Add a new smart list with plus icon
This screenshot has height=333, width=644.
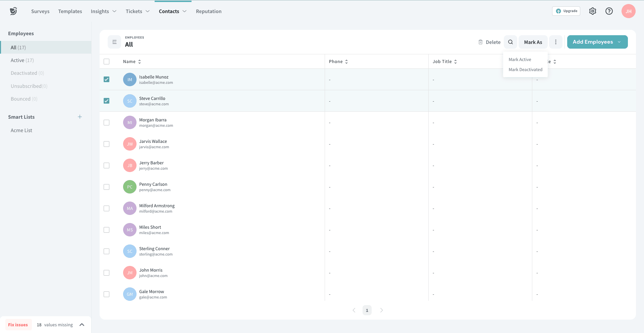(80, 117)
